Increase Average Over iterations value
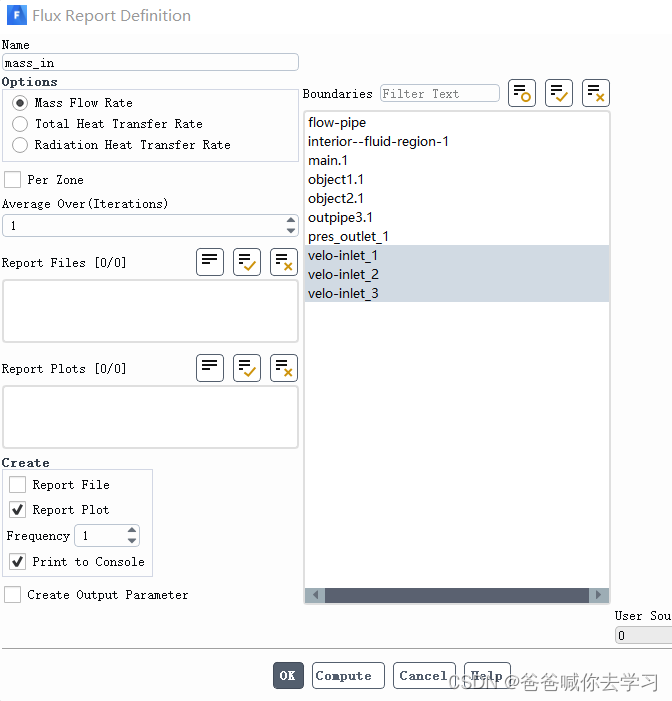 click(x=291, y=221)
